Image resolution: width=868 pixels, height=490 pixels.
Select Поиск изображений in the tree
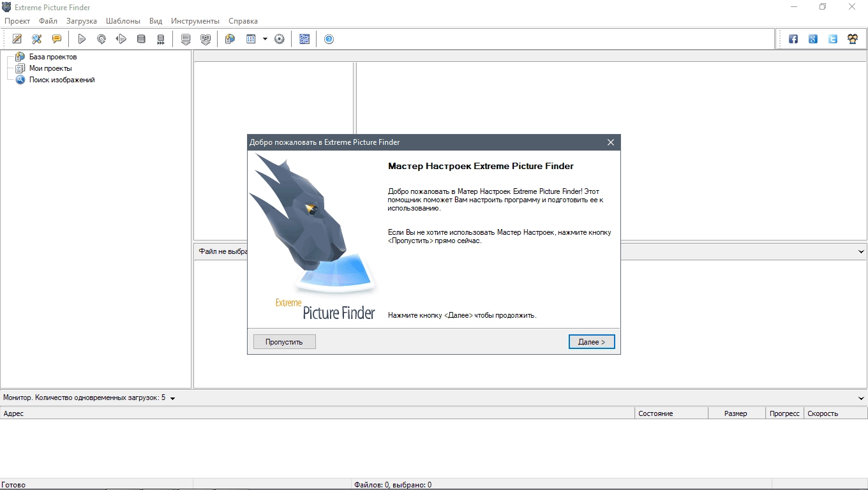pos(62,80)
